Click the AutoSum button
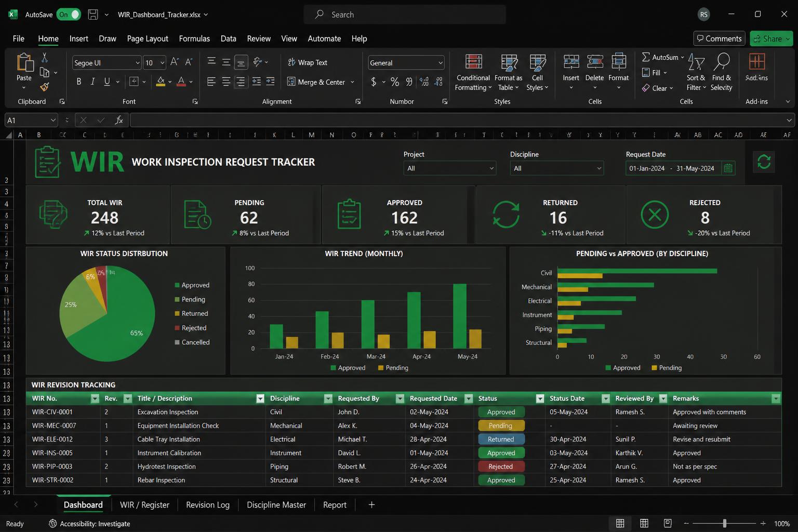Image resolution: width=798 pixels, height=532 pixels. (x=660, y=57)
